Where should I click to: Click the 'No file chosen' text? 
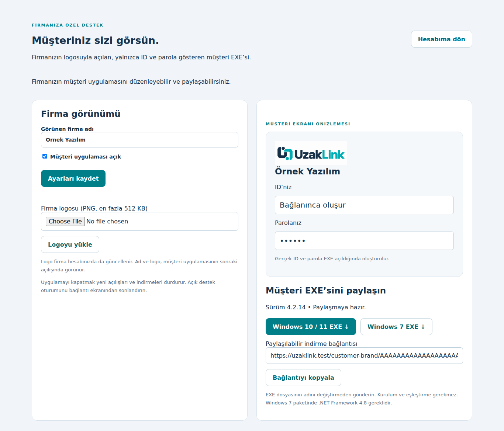[x=107, y=221]
